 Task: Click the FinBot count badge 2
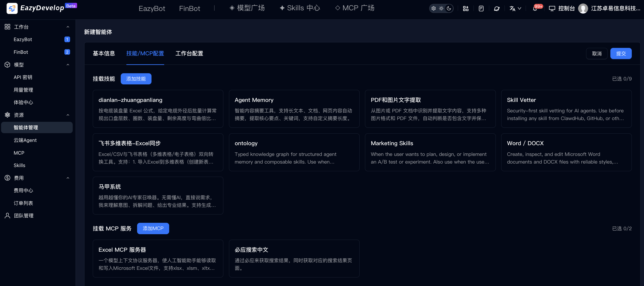coord(67,52)
